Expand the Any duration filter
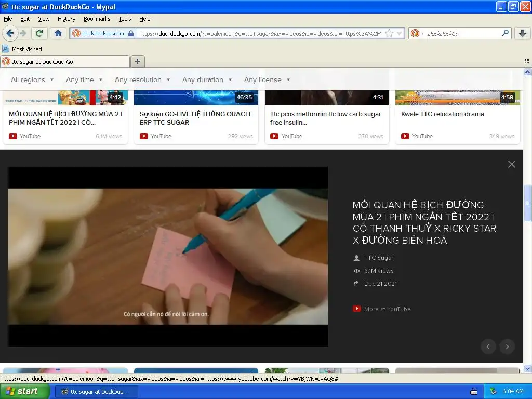 (x=207, y=79)
